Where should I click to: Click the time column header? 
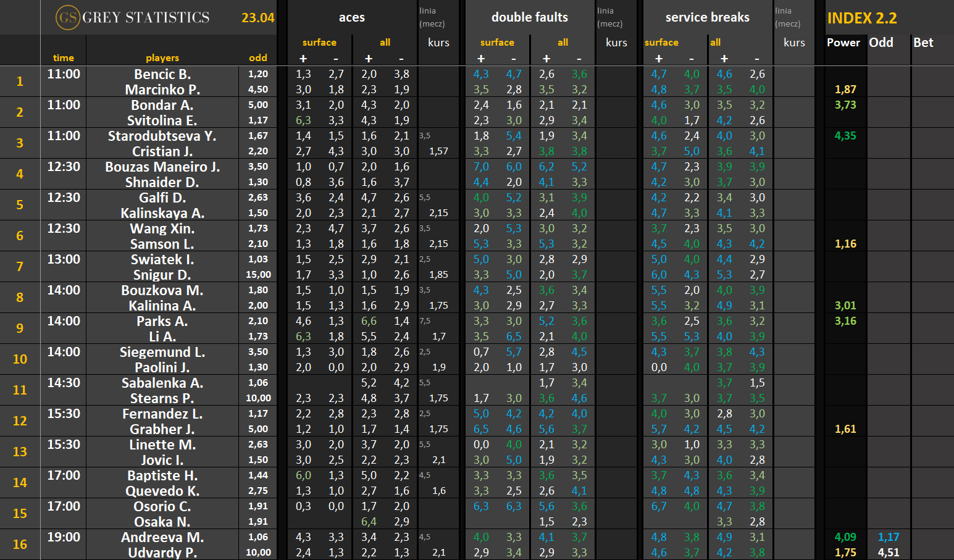click(x=63, y=58)
